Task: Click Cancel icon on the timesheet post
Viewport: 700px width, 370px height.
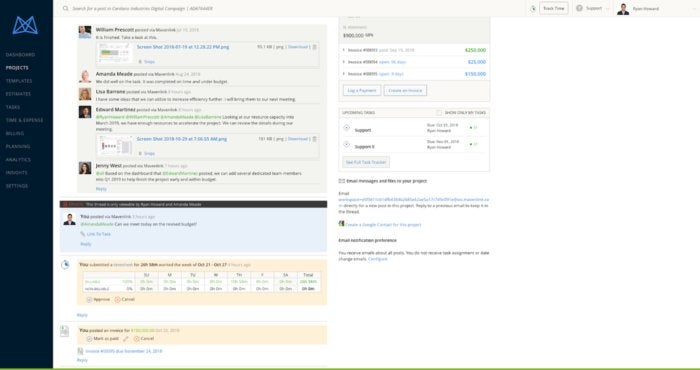Action: 117,299
